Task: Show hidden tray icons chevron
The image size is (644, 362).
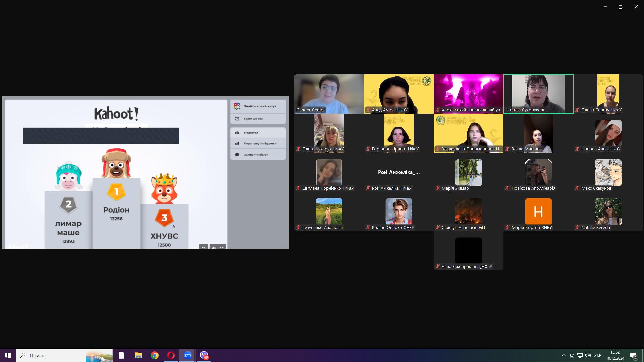Action: [x=564, y=355]
